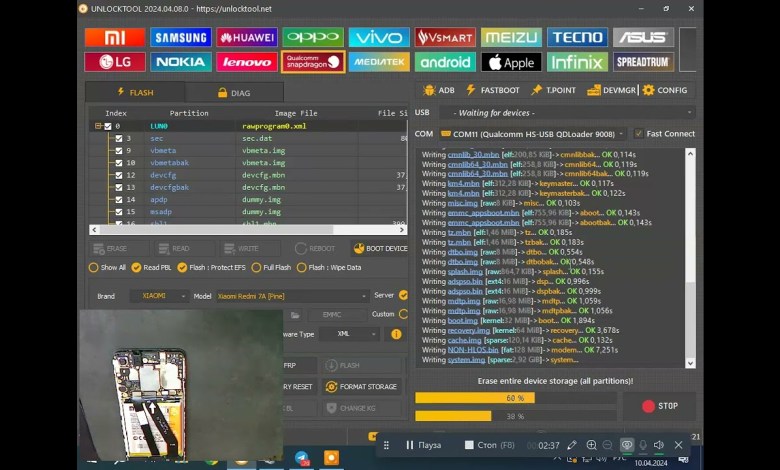The image size is (780, 470).
Task: Open the ASUS brand tile
Action: point(644,37)
